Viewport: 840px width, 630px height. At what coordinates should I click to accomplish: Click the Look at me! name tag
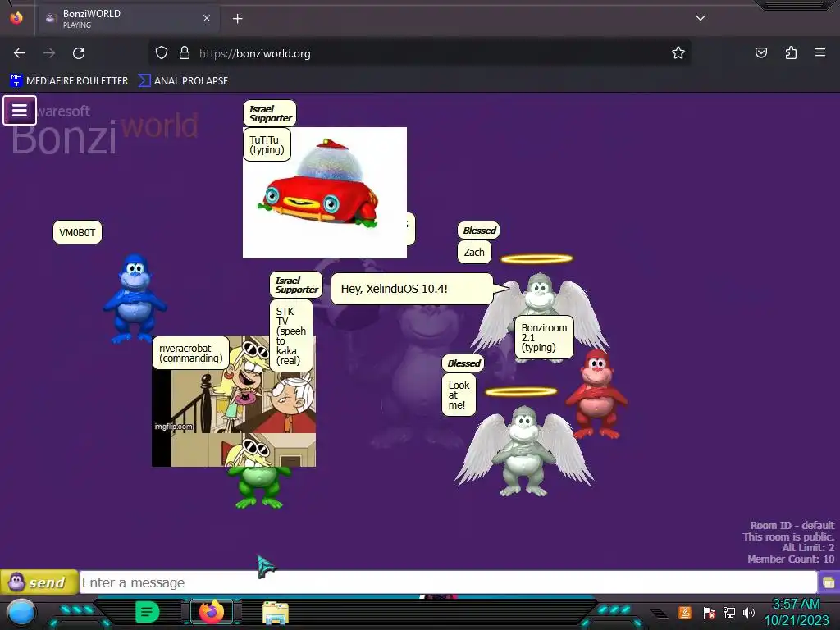459,395
